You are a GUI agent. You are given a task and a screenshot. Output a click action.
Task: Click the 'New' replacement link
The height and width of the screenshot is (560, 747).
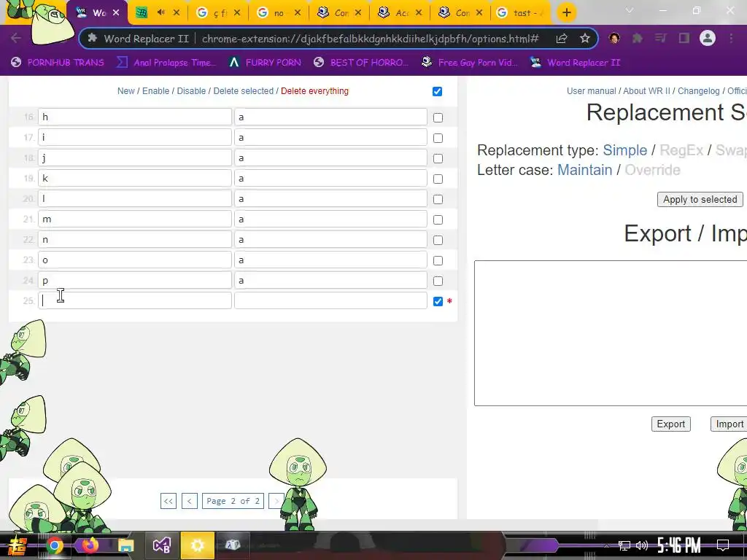pos(125,91)
